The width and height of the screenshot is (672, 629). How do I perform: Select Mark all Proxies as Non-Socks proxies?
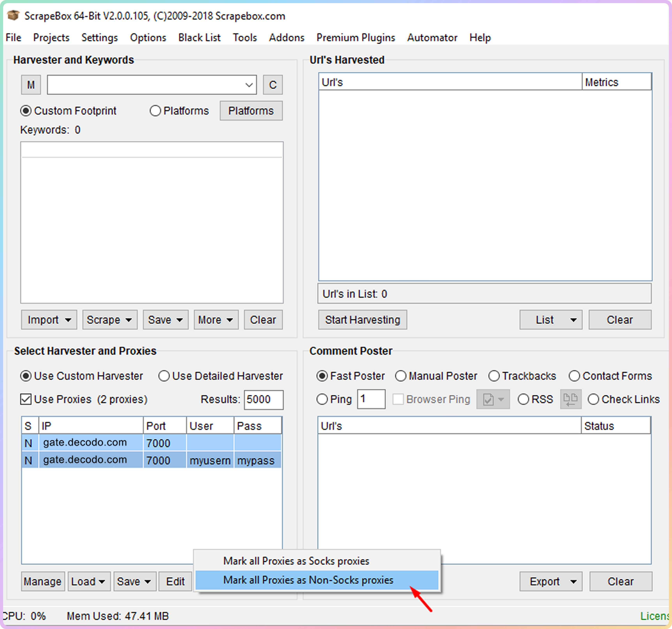(x=308, y=580)
